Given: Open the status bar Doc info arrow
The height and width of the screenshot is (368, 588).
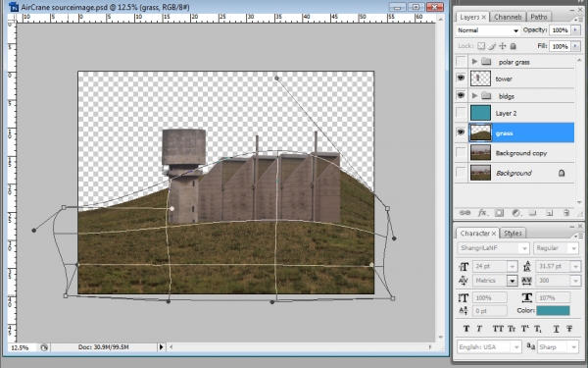Looking at the screenshot, I should [162, 347].
